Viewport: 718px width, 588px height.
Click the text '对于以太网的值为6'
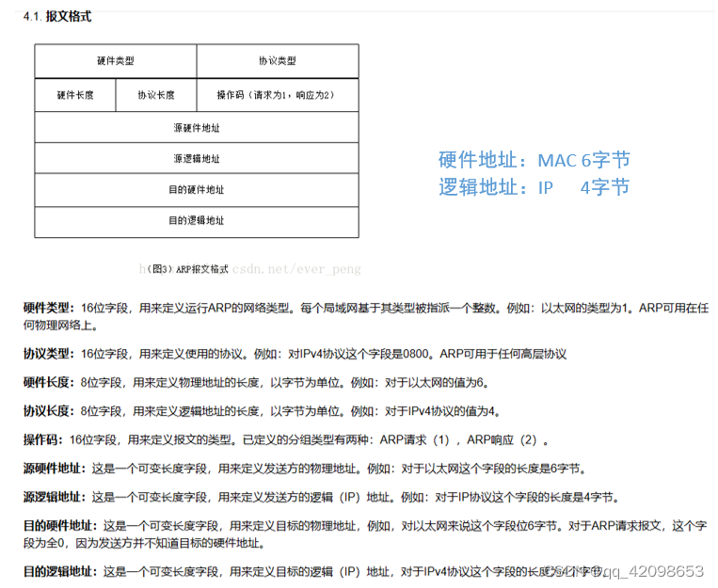click(x=435, y=382)
